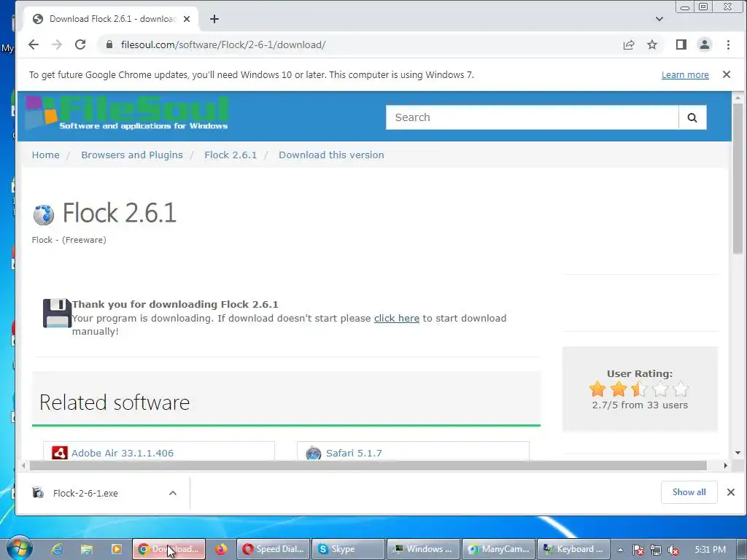Screen dimensions: 747x560
Task: Open Firefox from the taskbar
Action: [x=220, y=549]
